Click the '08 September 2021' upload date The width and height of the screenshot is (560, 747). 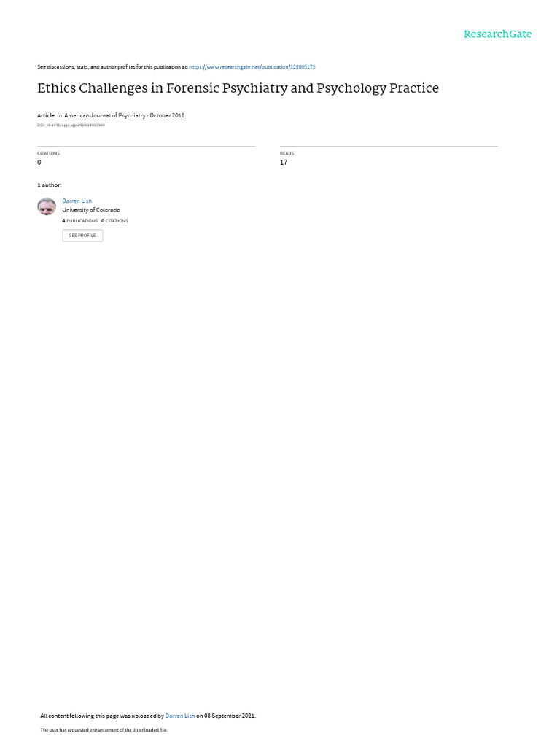pos(230,716)
